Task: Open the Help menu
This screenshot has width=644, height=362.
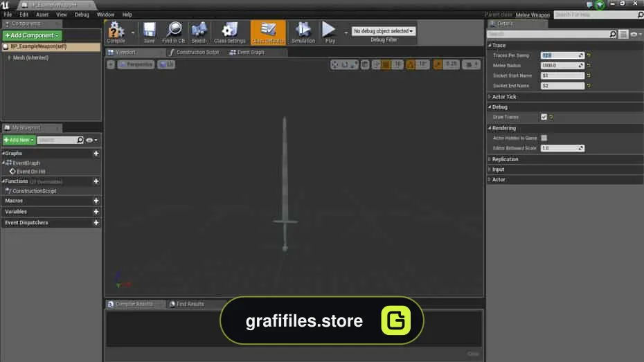Action: 127,15
